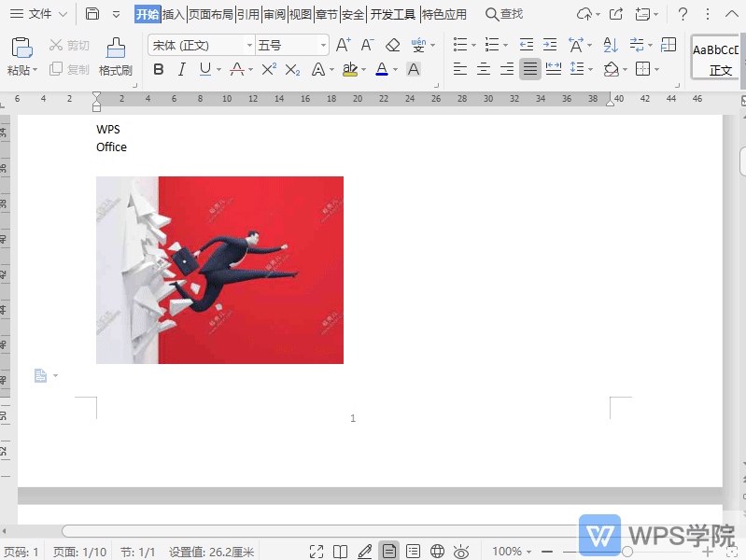Click the Format Painter (格式刷) tool
This screenshot has width=746, height=560.
[115, 56]
